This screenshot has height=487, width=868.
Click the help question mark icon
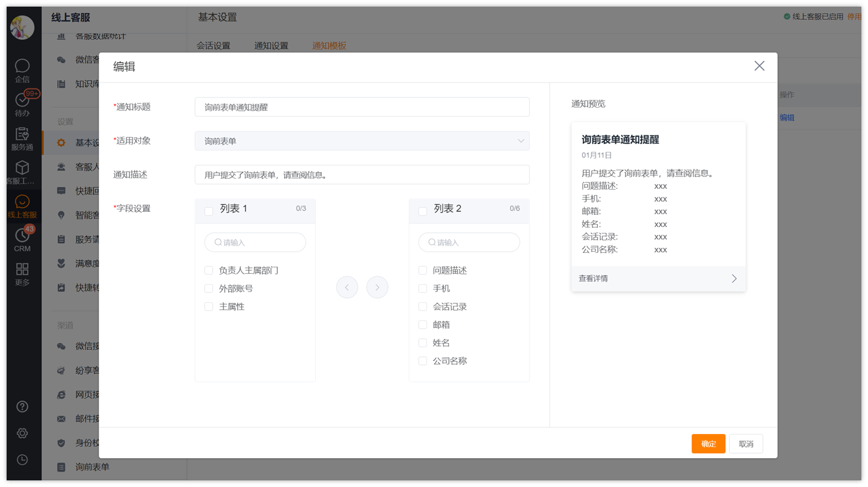[22, 407]
